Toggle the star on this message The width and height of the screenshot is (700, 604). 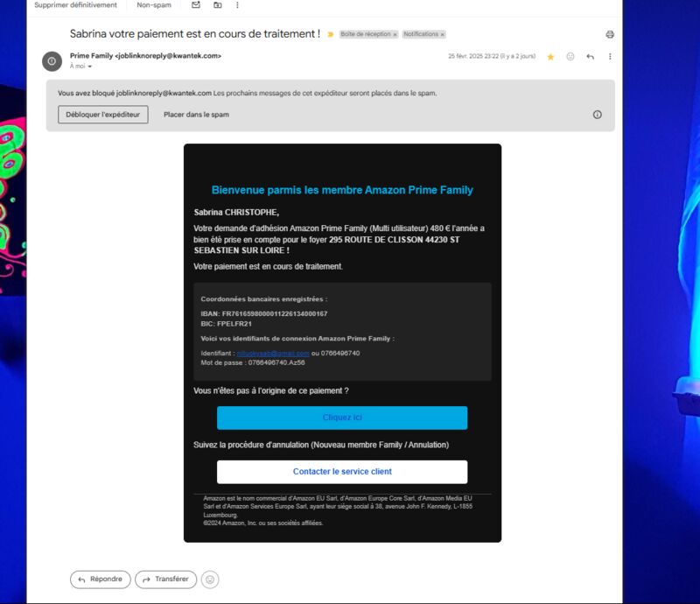click(550, 57)
